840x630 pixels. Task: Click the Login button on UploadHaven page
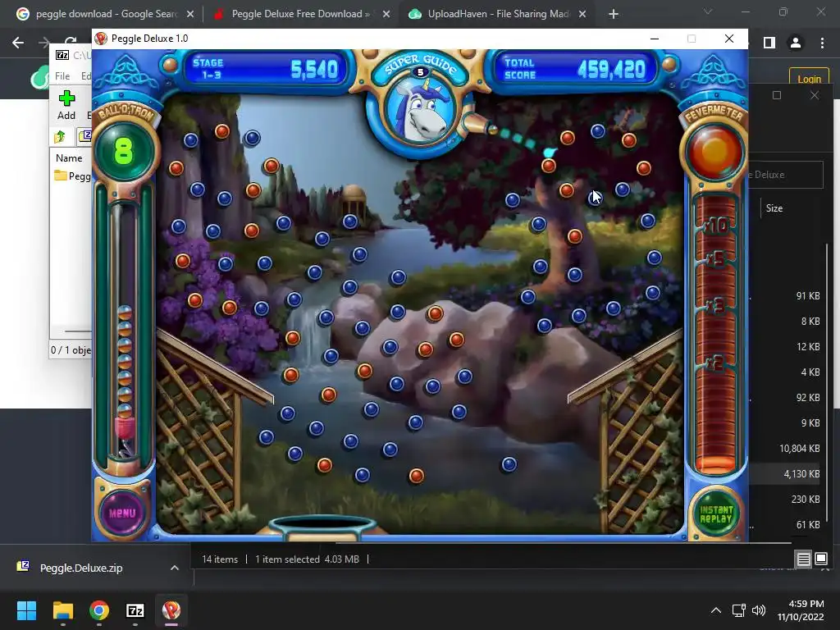(x=809, y=79)
